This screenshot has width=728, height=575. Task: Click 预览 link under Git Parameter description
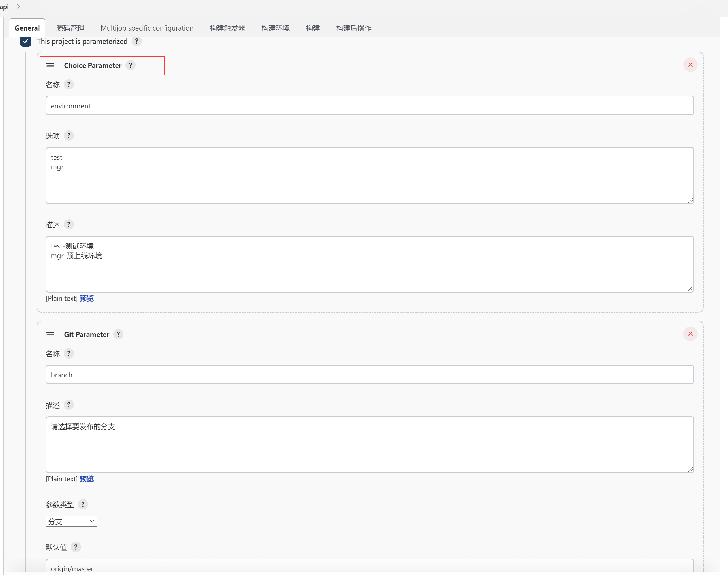(87, 479)
